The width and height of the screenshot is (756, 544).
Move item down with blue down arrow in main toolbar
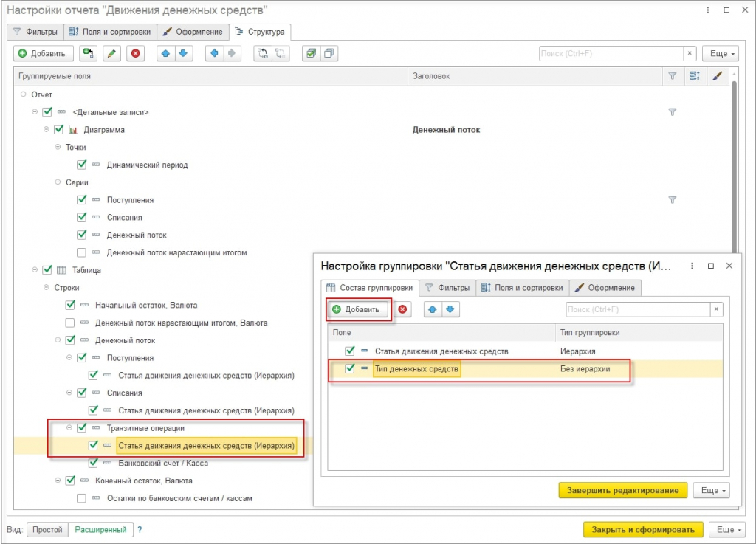pyautogui.click(x=184, y=53)
